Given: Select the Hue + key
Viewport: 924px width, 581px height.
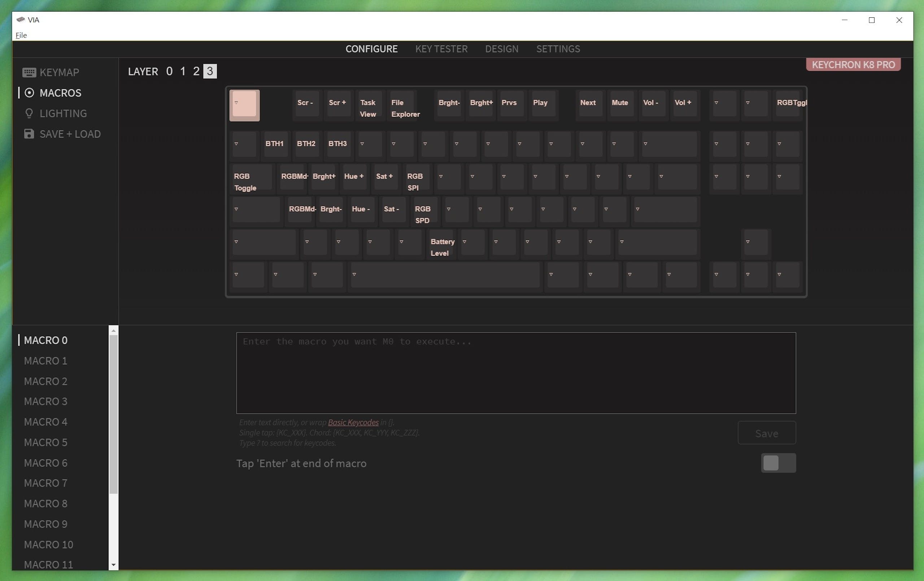Looking at the screenshot, I should (354, 179).
